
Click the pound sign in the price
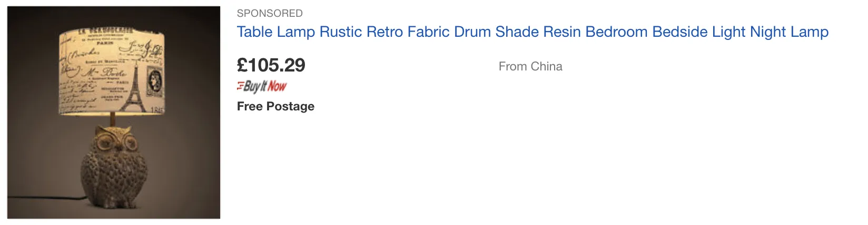[x=242, y=65]
